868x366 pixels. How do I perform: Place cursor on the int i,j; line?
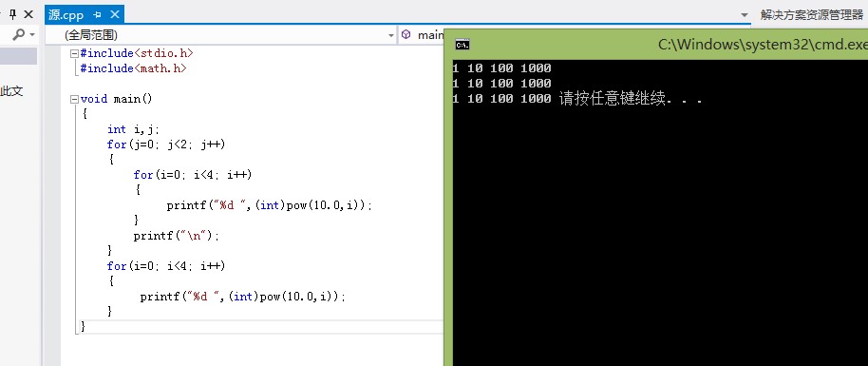coord(133,129)
